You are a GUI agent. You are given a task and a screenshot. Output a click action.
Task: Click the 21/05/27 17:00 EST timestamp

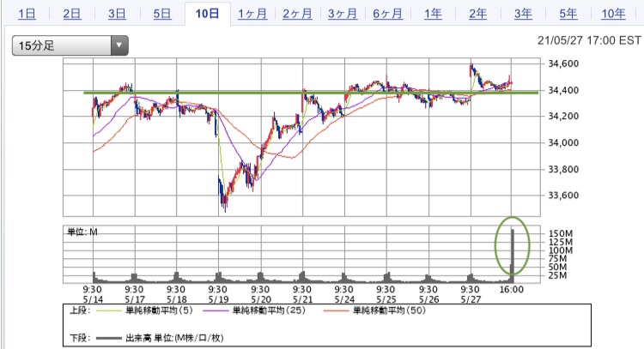pos(589,40)
